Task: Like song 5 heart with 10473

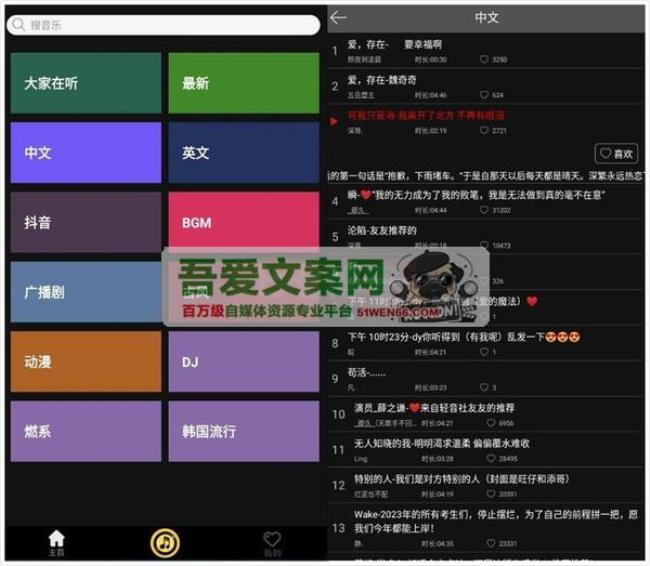Action: click(484, 245)
